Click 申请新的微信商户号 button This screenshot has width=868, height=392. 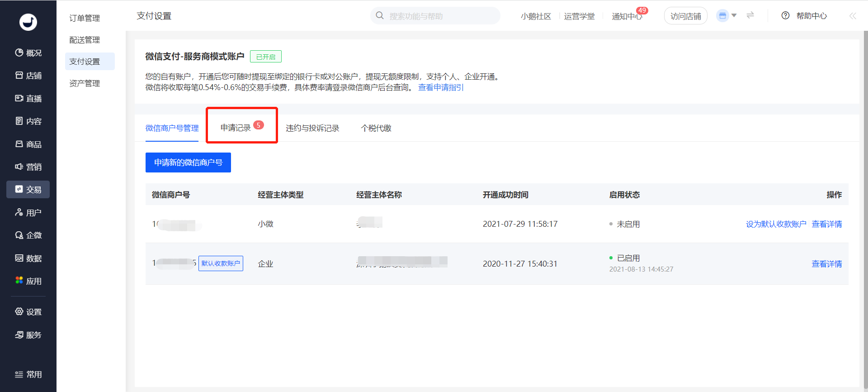click(x=188, y=163)
